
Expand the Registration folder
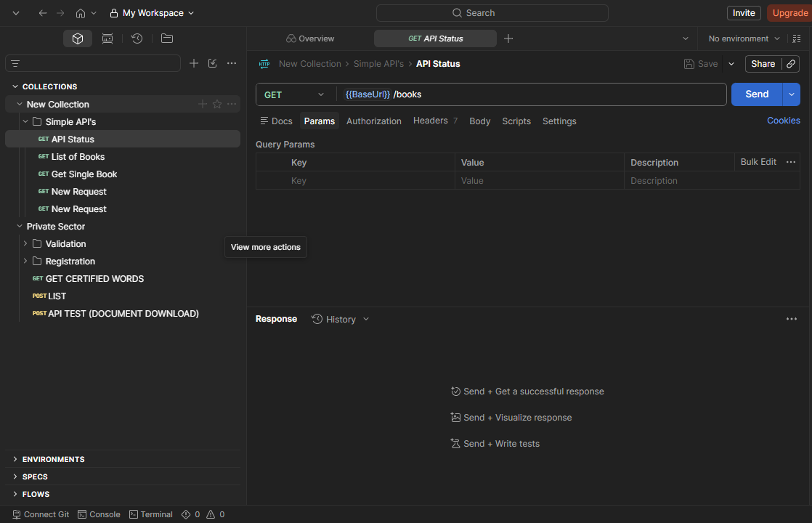[25, 261]
